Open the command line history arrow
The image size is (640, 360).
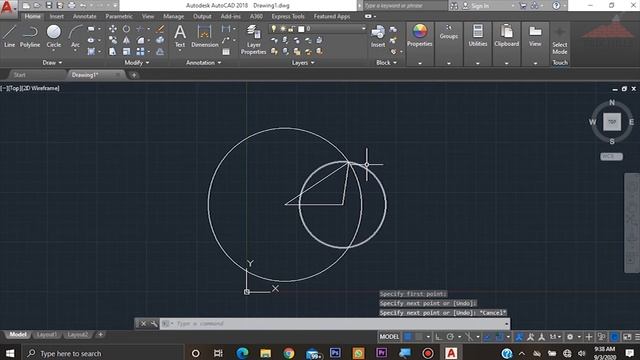[507, 324]
